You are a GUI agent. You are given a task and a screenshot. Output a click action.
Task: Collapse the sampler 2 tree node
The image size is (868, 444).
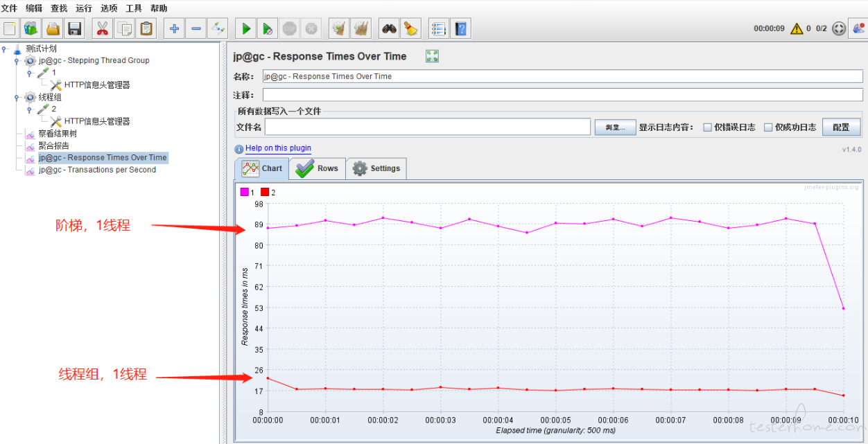point(29,109)
